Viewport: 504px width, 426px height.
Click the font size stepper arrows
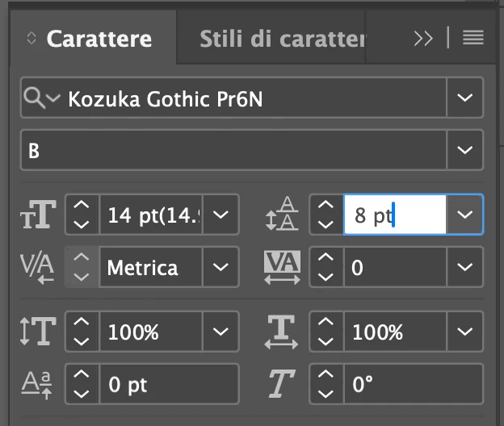click(82, 215)
